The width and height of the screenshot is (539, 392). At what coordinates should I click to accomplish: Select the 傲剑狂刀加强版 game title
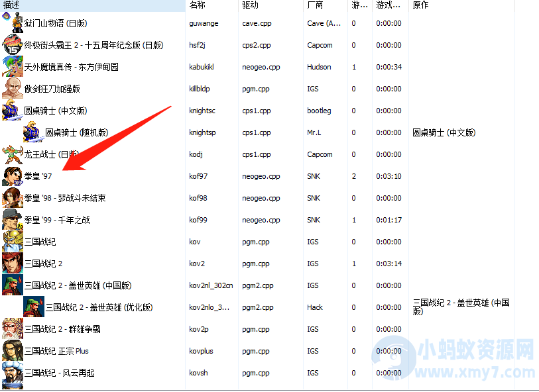[x=52, y=89]
